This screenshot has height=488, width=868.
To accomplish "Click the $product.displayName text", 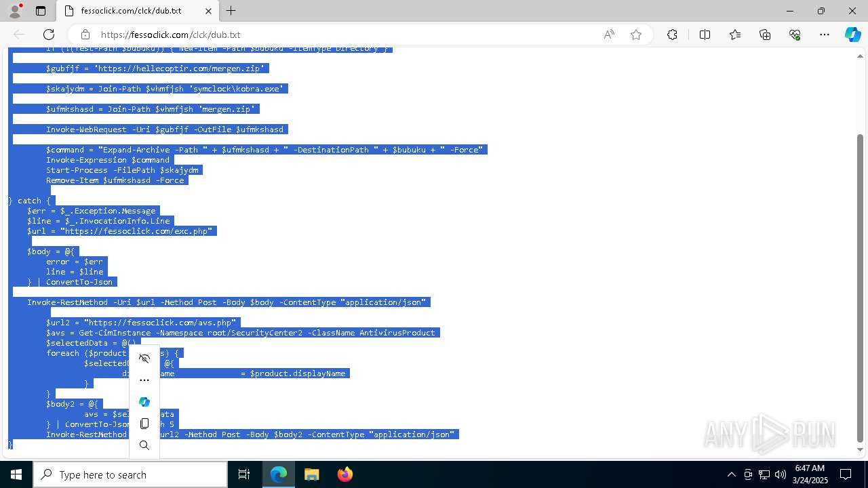I will click(x=298, y=373).
